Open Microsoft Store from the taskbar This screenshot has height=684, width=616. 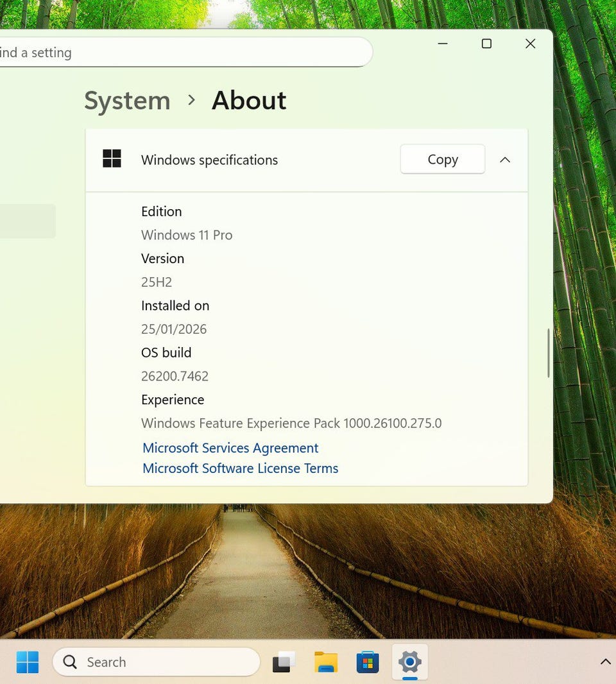(368, 662)
